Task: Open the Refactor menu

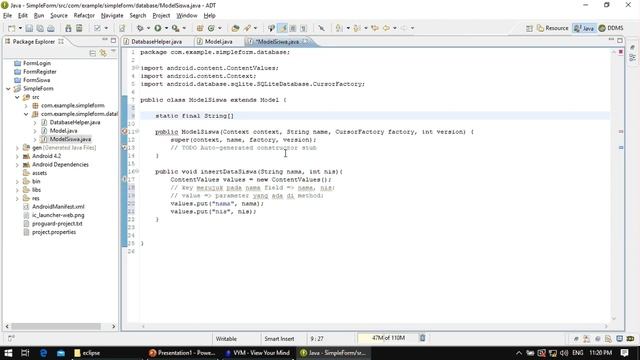Action: (84, 16)
